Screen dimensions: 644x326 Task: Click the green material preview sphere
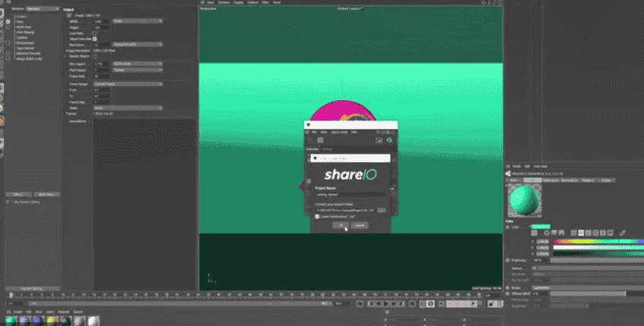(524, 200)
